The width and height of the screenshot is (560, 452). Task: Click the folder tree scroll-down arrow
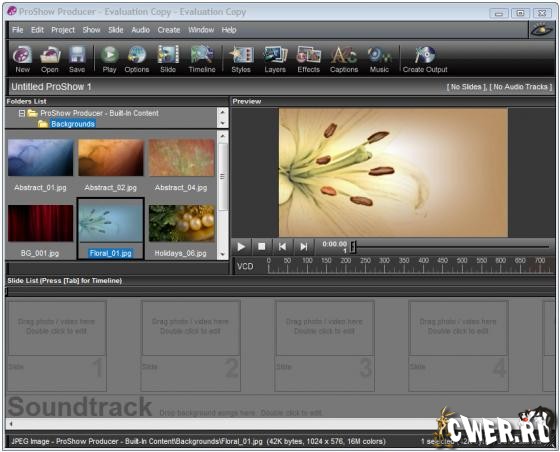tap(222, 123)
